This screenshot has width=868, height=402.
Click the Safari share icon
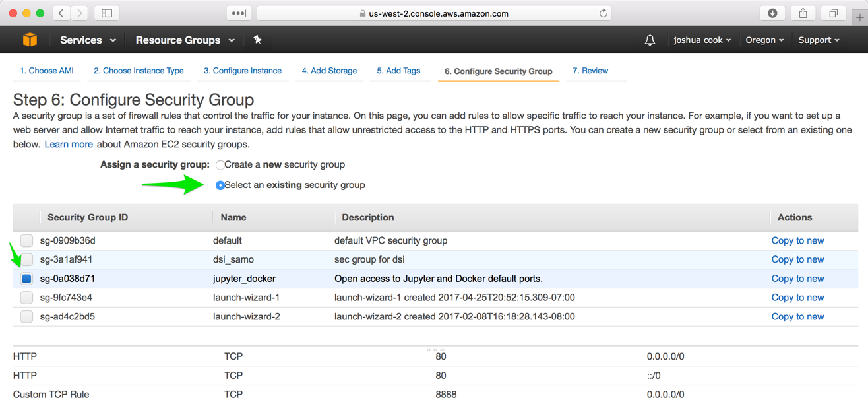click(803, 13)
